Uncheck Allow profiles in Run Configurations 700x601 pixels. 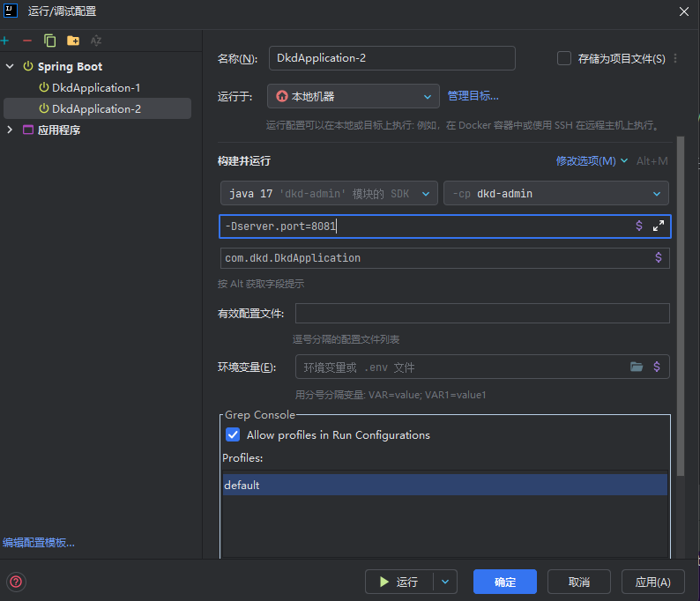(233, 434)
